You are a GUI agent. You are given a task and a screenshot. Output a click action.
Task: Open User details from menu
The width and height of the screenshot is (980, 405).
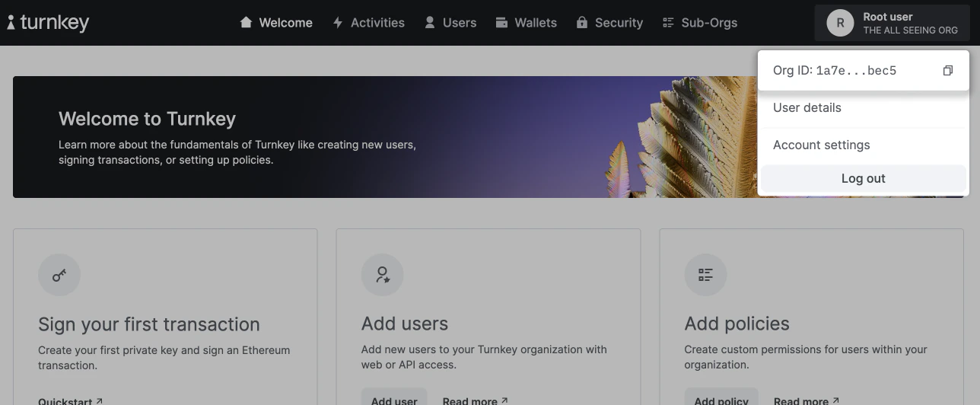point(864,107)
